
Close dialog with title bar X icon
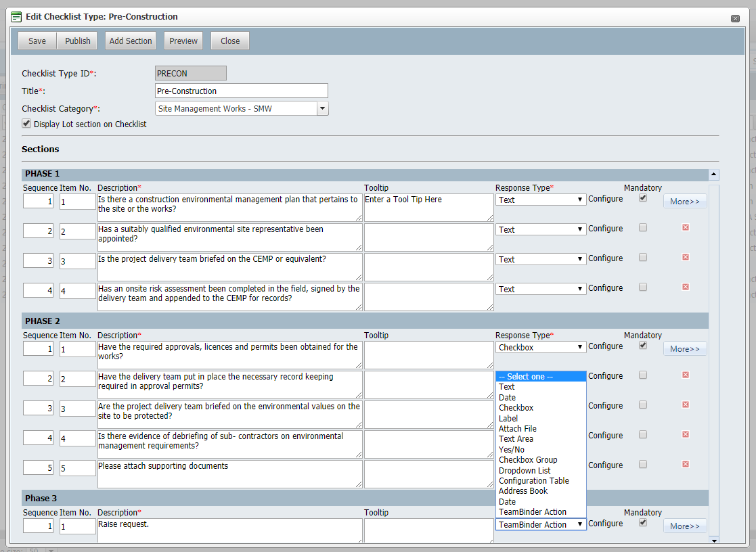pyautogui.click(x=735, y=18)
